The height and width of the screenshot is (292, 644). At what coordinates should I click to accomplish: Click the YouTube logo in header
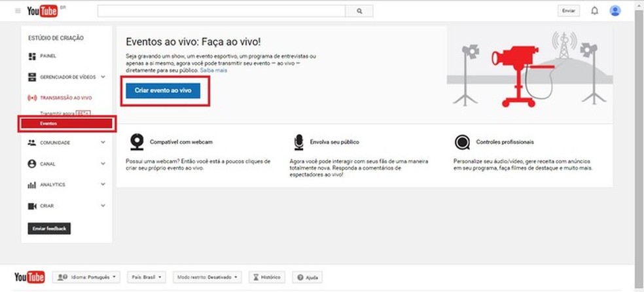click(x=42, y=11)
